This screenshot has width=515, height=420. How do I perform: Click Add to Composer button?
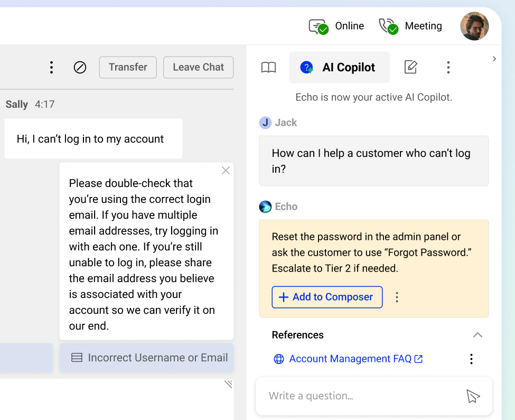(x=327, y=297)
